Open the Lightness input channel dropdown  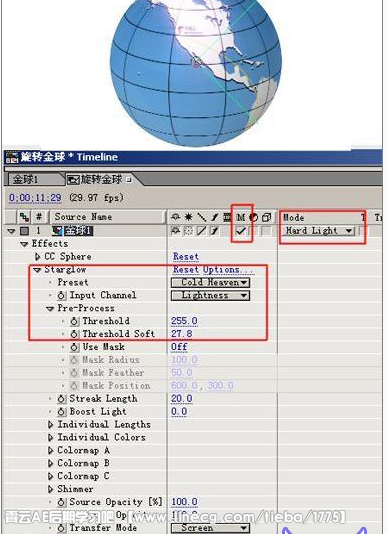210,295
